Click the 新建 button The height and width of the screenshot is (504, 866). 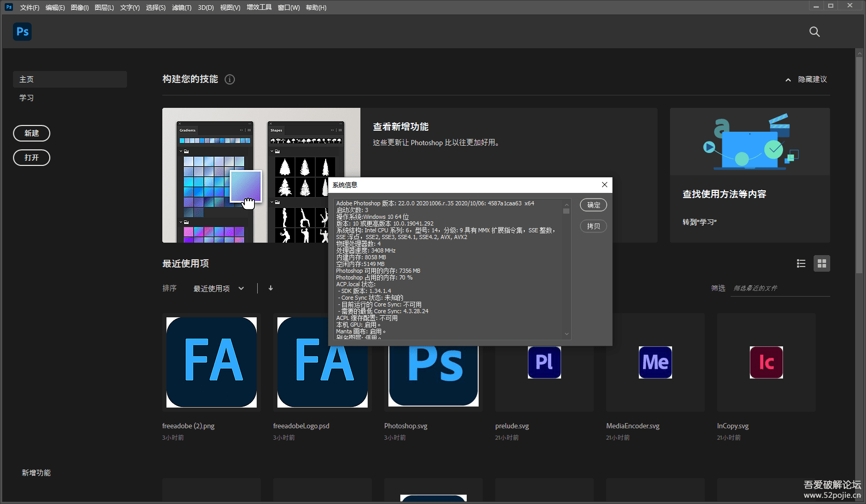(32, 133)
